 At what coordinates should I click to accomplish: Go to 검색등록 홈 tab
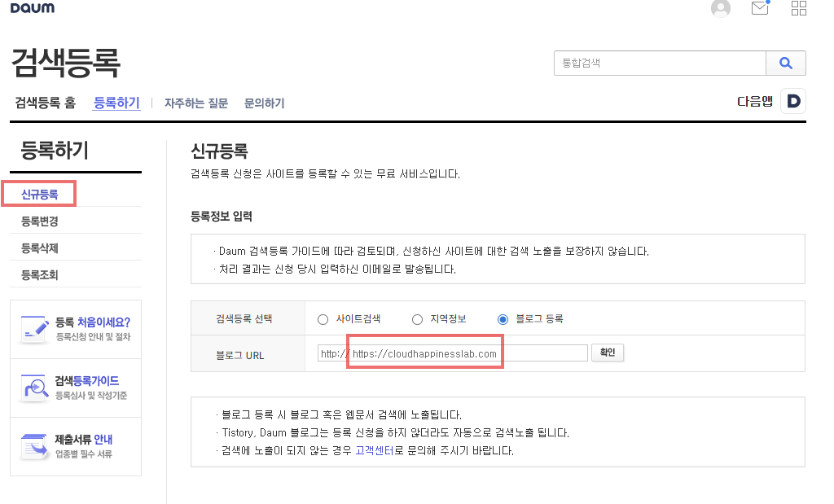pyautogui.click(x=46, y=103)
